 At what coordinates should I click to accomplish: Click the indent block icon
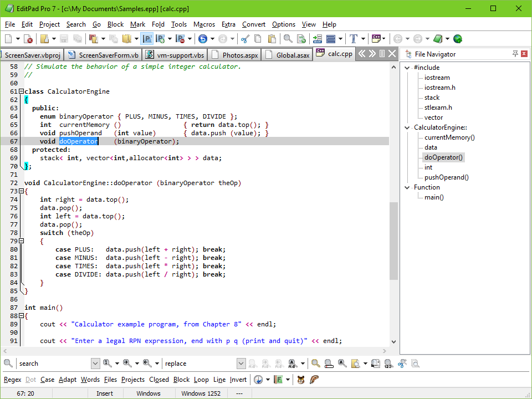tap(317, 39)
